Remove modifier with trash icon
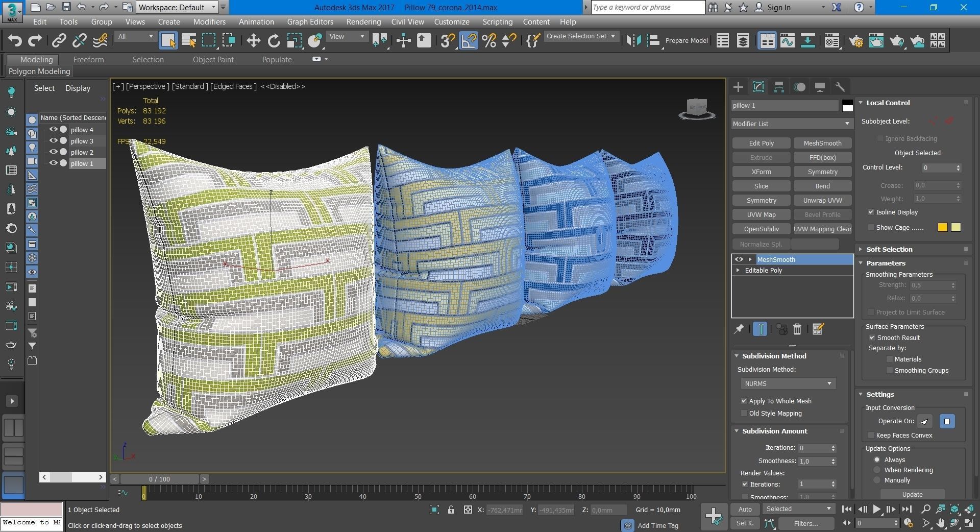Image resolution: width=980 pixels, height=532 pixels. [797, 329]
